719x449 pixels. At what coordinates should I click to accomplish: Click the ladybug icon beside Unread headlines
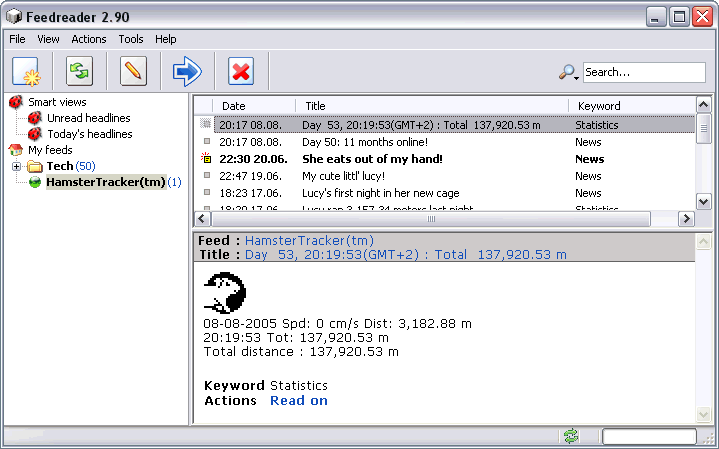click(x=34, y=118)
